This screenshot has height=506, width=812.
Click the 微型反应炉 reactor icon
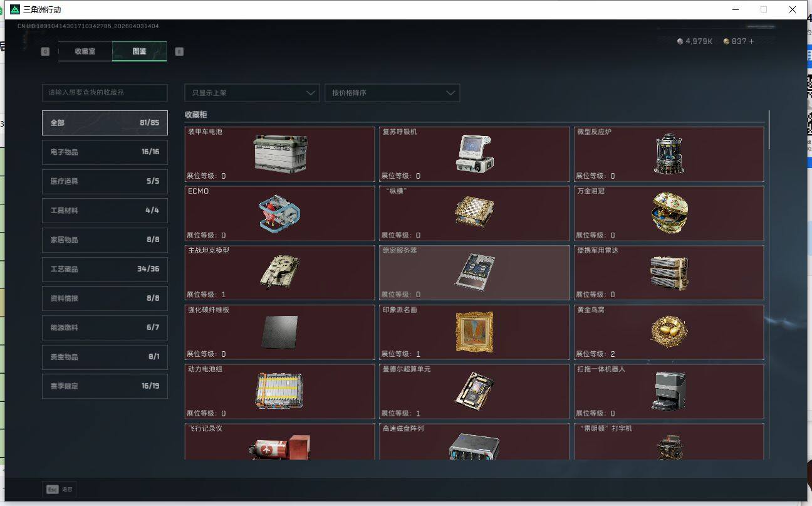[x=669, y=154]
